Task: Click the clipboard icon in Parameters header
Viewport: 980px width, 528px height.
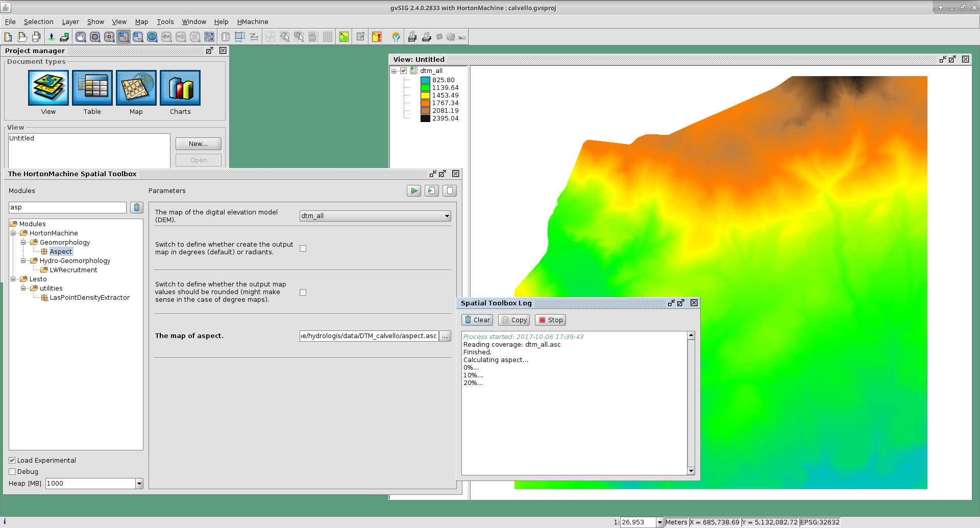Action: 450,191
